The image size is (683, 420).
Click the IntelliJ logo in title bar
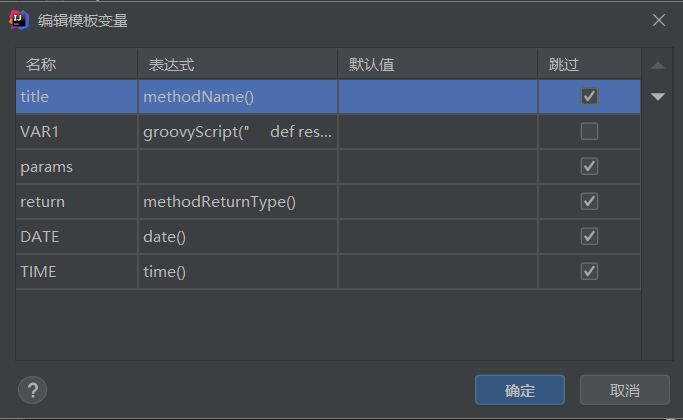pyautogui.click(x=19, y=20)
